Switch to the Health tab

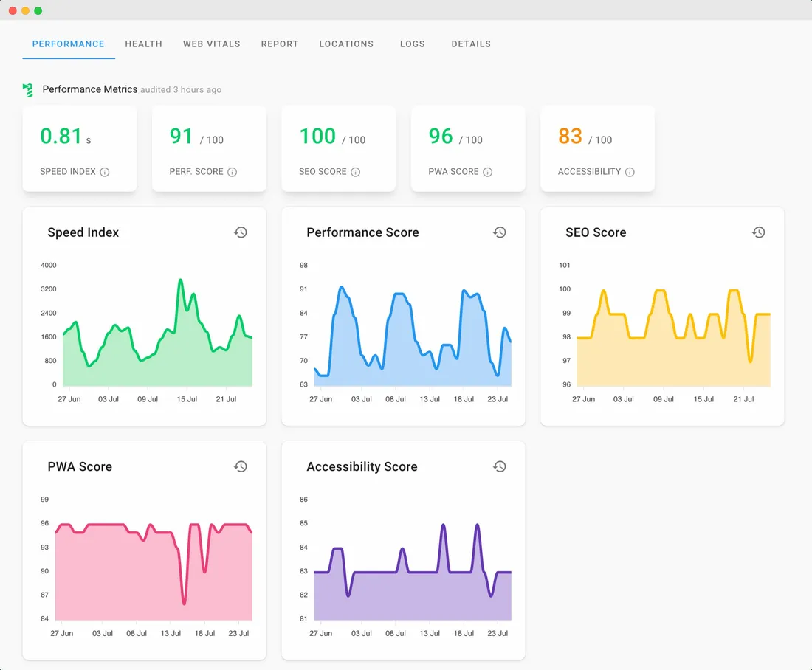[143, 44]
